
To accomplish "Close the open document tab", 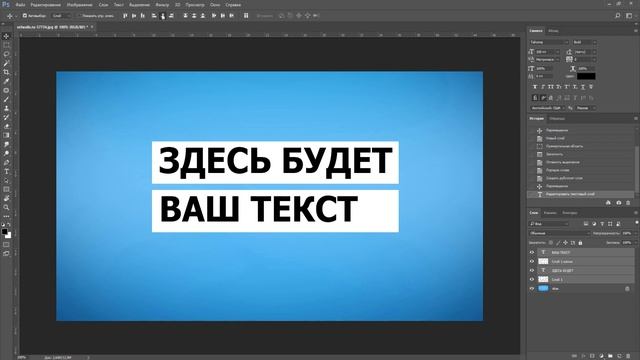I will click(x=92, y=27).
